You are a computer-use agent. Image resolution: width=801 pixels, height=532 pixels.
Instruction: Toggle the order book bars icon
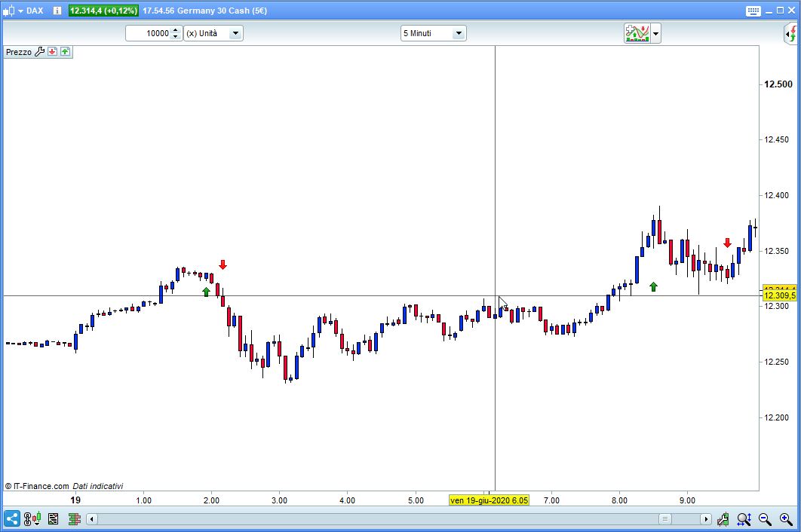click(75, 519)
